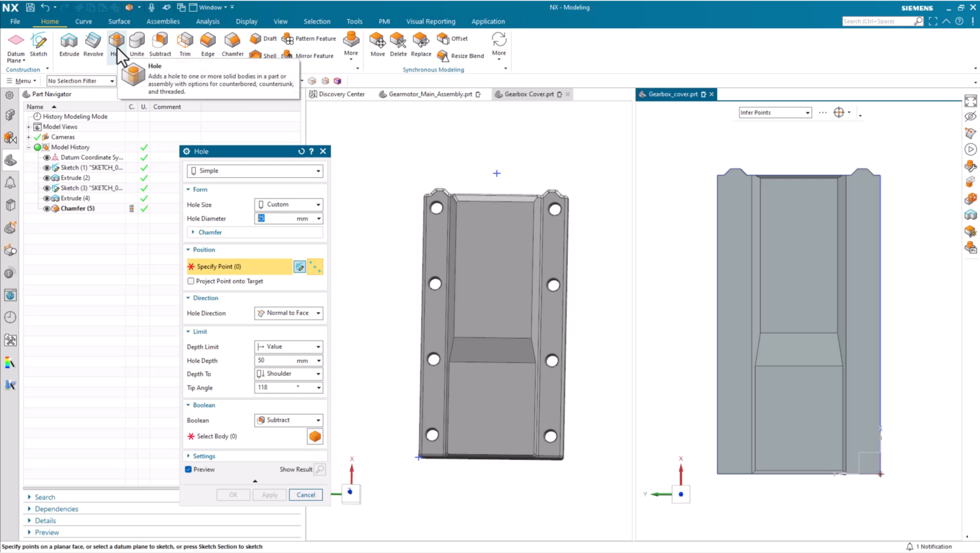
Task: Collapse the Model History tree node
Action: point(29,147)
